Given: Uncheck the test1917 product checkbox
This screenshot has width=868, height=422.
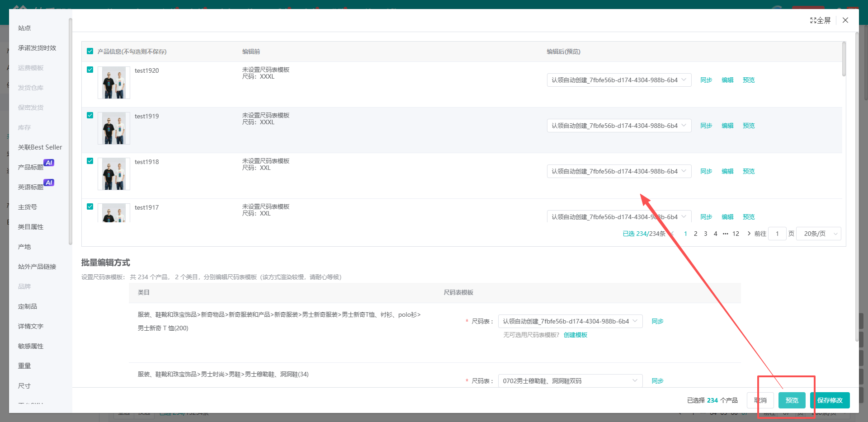Looking at the screenshot, I should coord(90,206).
